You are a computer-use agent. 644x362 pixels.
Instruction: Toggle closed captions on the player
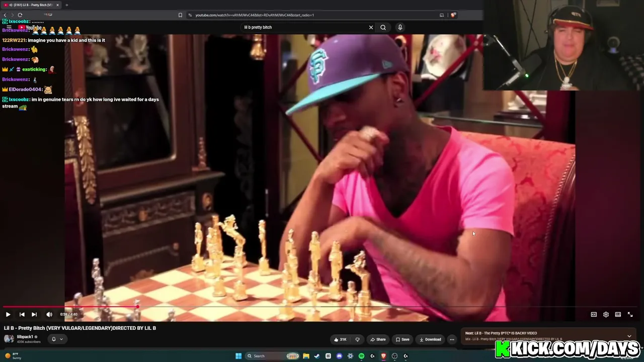tap(594, 314)
